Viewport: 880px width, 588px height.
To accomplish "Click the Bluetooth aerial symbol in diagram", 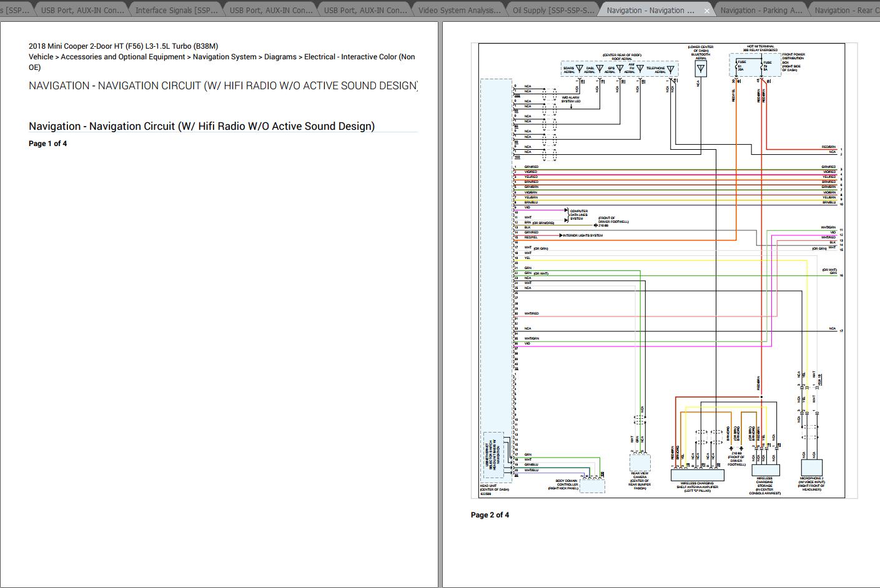I will tap(700, 69).
